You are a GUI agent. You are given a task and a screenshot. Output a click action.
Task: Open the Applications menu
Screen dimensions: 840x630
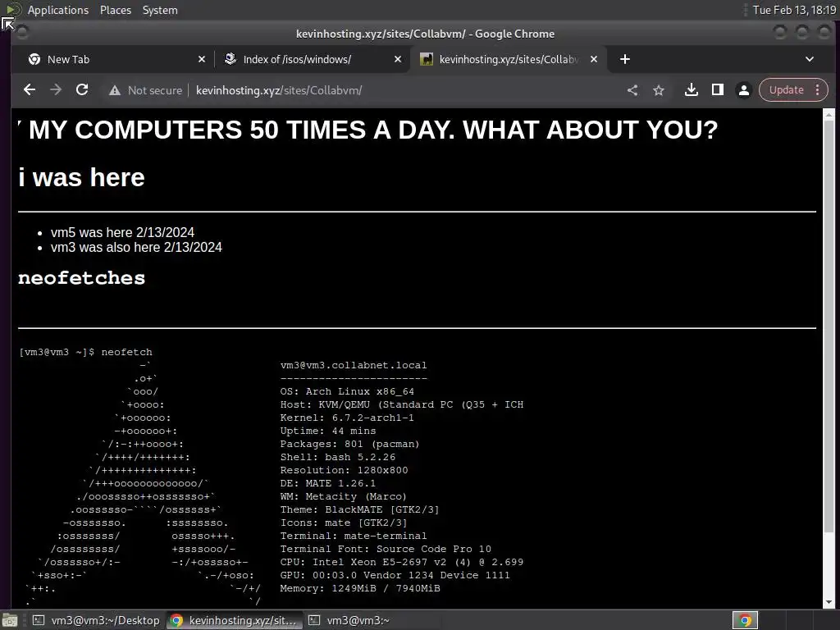58,10
